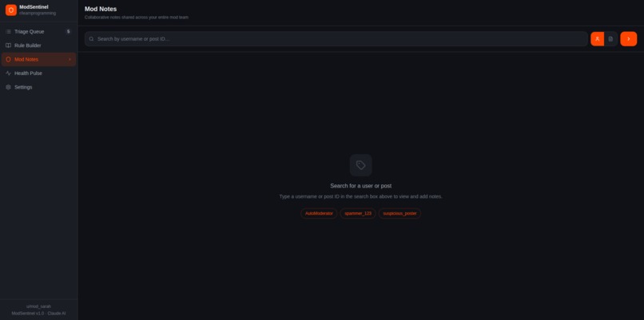Click the magnifier icon in search bar

91,39
